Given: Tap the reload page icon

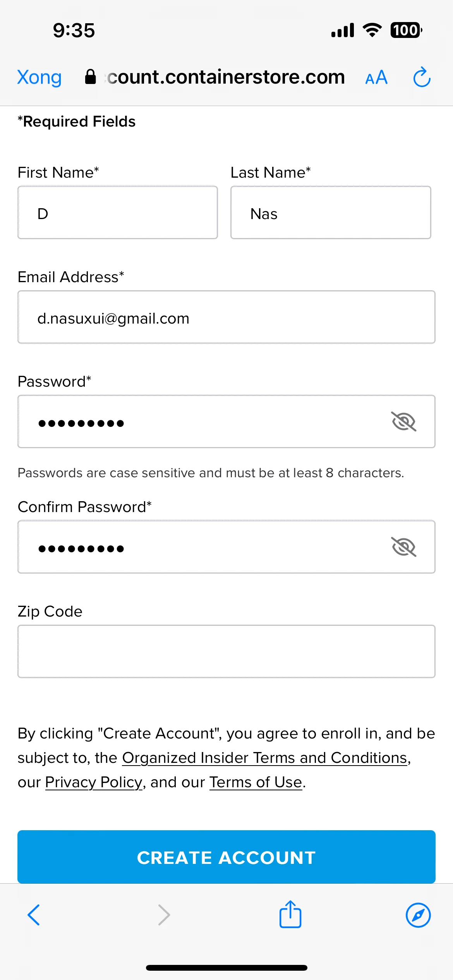Looking at the screenshot, I should tap(422, 77).
